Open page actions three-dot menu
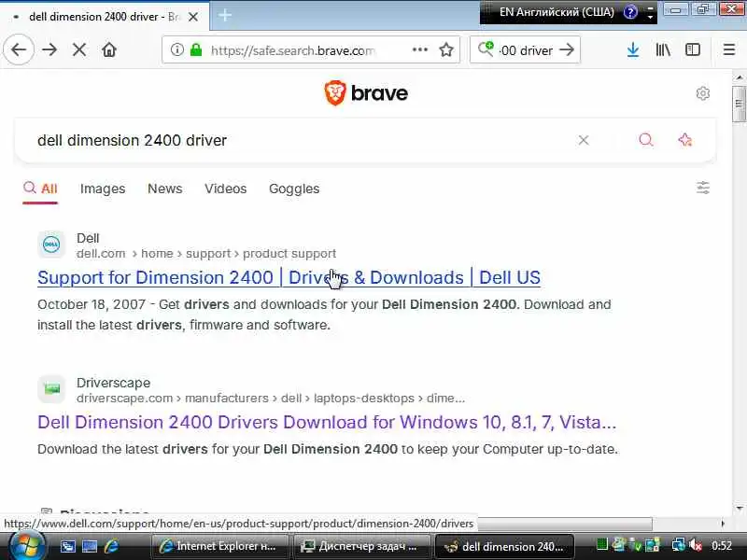Viewport: 747px width, 560px height. 419,49
